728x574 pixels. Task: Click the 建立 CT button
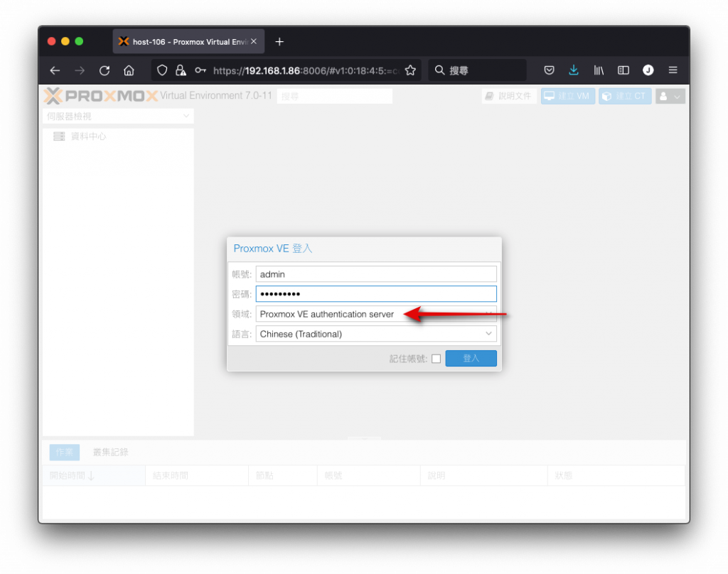625,96
